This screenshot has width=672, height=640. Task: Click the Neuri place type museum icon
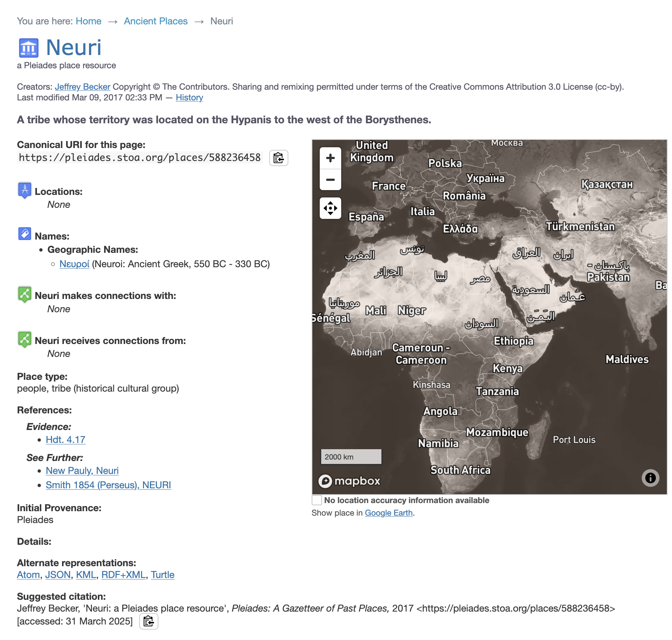click(28, 48)
